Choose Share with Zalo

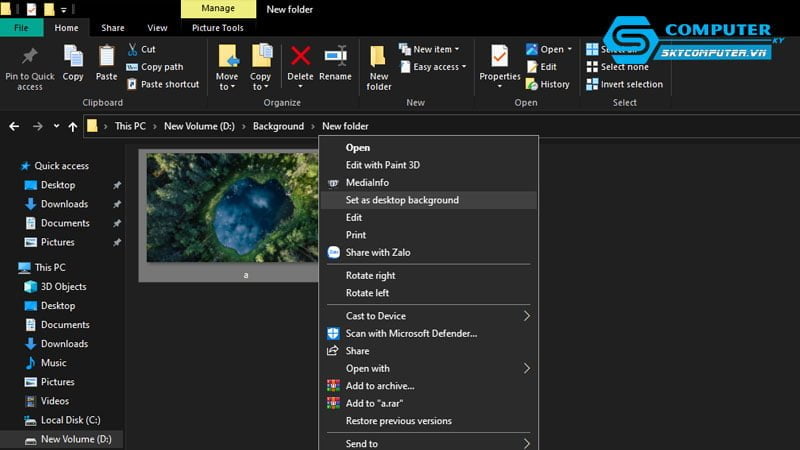click(x=429, y=253)
